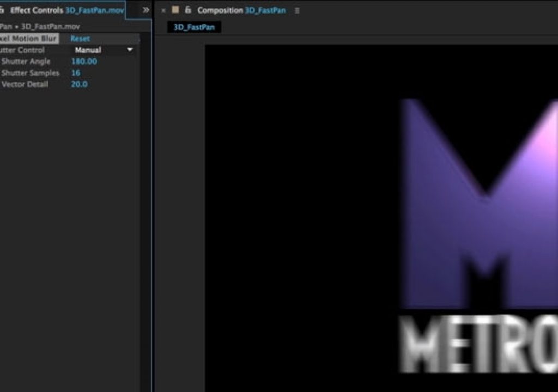Toggle the Effect Controls panel lock icon
Screen dimensions: 558x392
tap(2, 10)
